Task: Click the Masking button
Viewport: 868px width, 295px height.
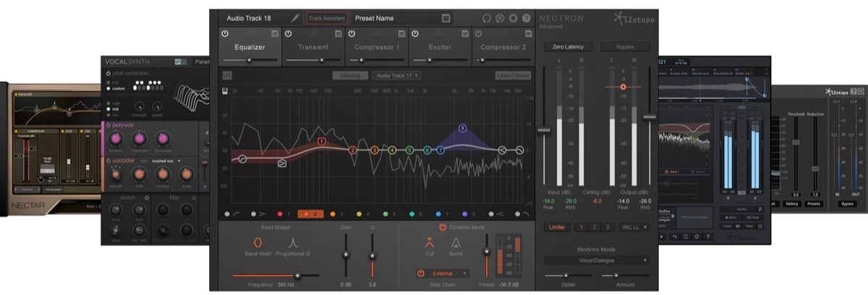Action: 350,75
